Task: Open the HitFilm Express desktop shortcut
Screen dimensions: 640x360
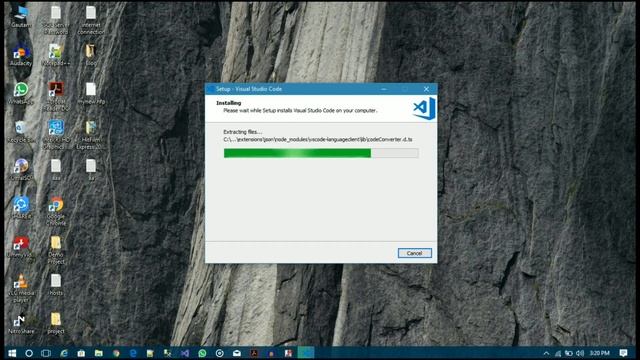Action: coord(91,135)
